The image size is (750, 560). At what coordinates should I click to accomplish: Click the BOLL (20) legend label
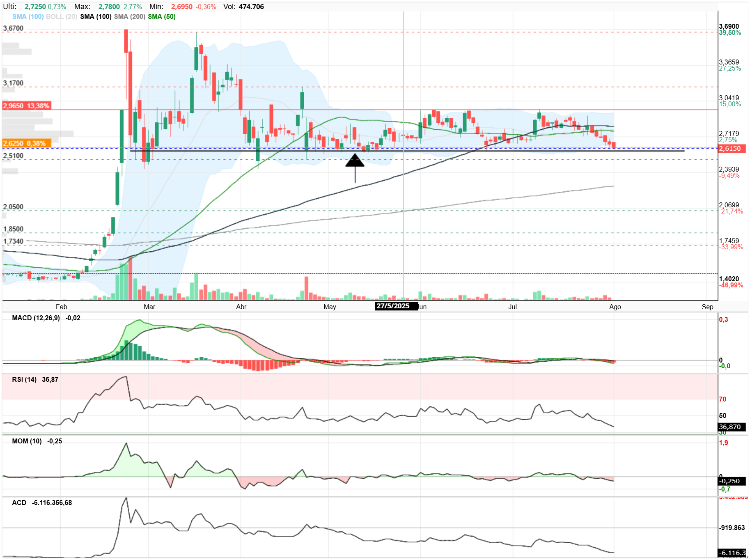(62, 16)
